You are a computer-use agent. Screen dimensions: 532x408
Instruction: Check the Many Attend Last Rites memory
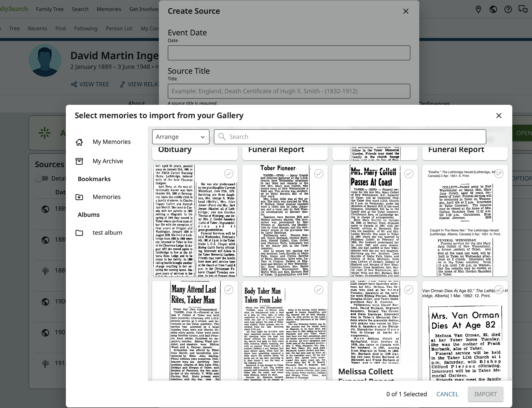(x=229, y=290)
